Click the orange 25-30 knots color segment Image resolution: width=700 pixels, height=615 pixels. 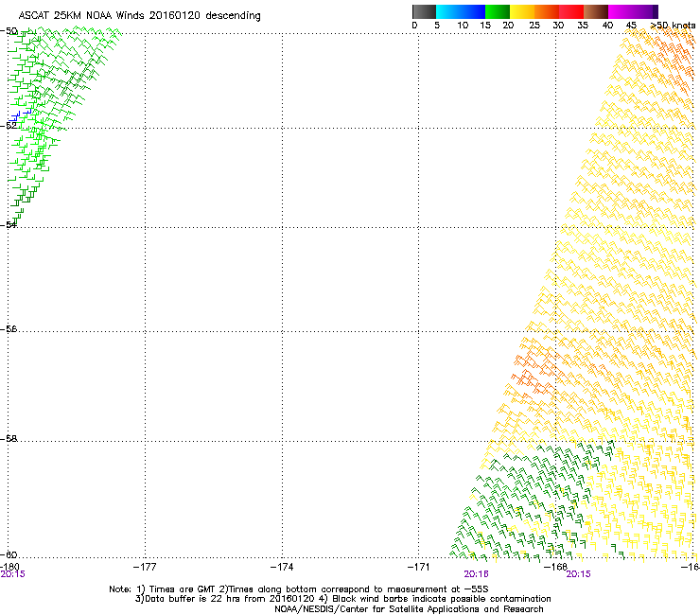547,11
